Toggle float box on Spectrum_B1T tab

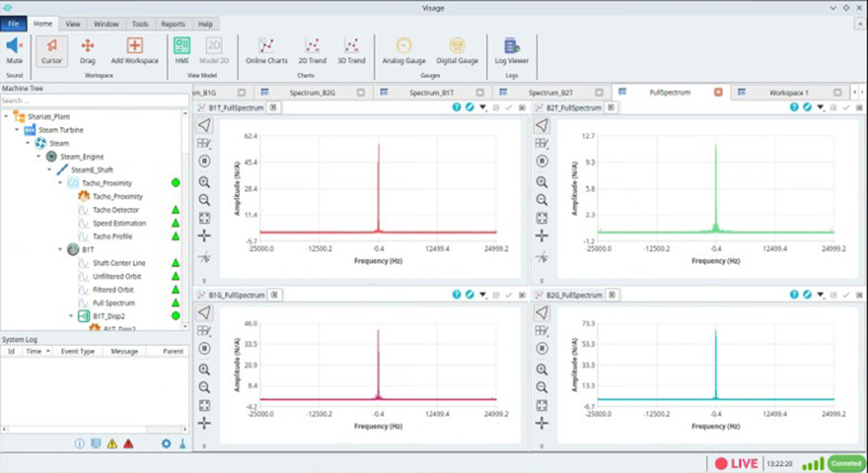tap(479, 93)
